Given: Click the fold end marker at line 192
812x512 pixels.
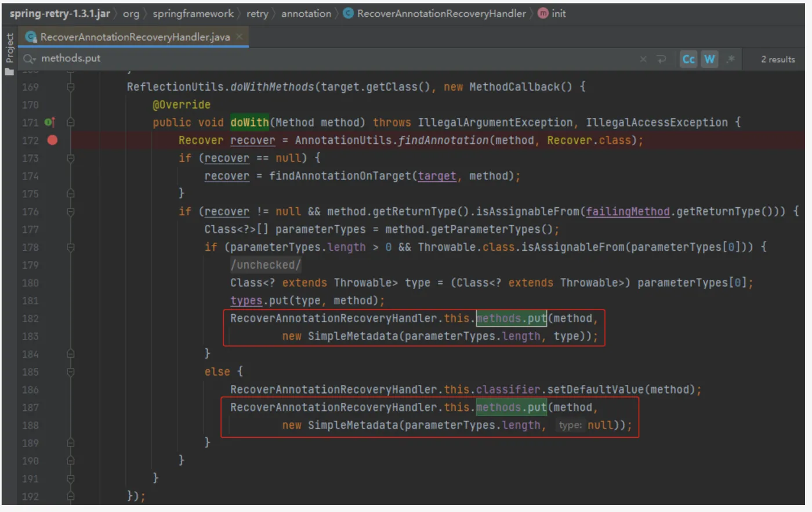Looking at the screenshot, I should tap(71, 496).
